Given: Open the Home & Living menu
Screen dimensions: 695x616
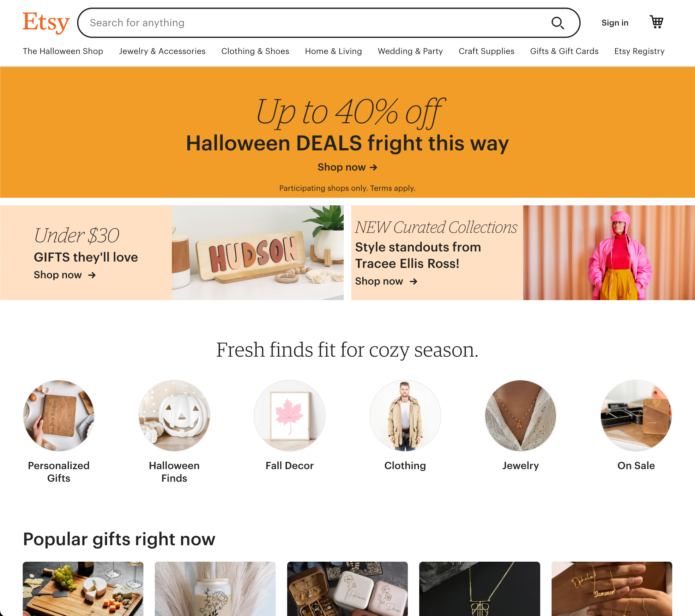Looking at the screenshot, I should pyautogui.click(x=333, y=51).
